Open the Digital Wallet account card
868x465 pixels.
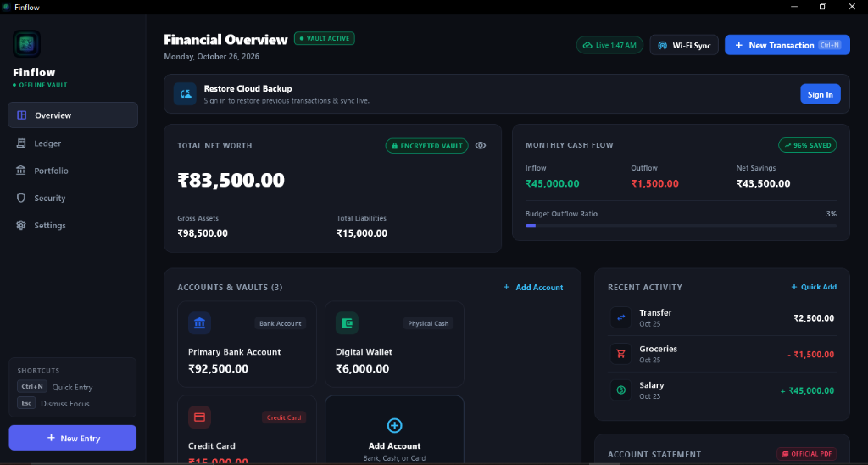coord(394,345)
